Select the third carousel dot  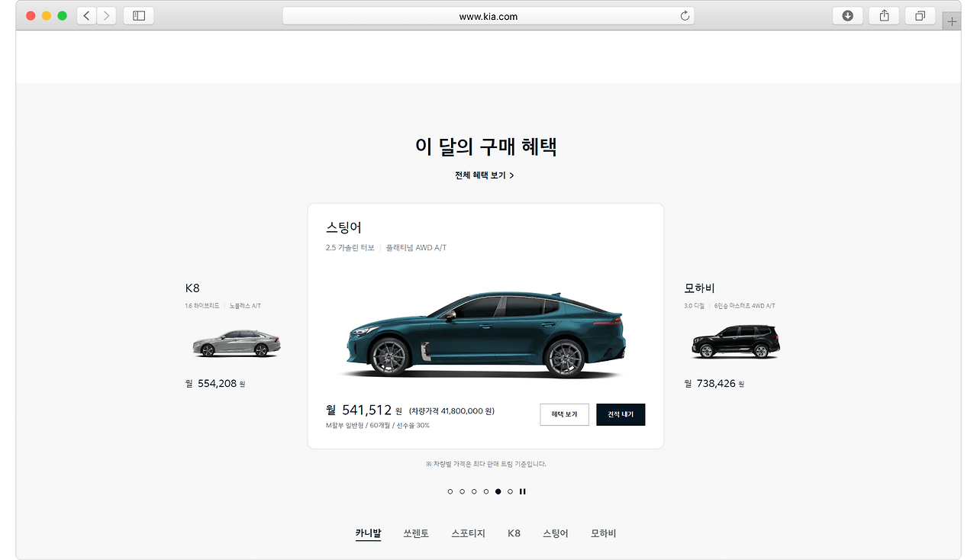coord(474,491)
